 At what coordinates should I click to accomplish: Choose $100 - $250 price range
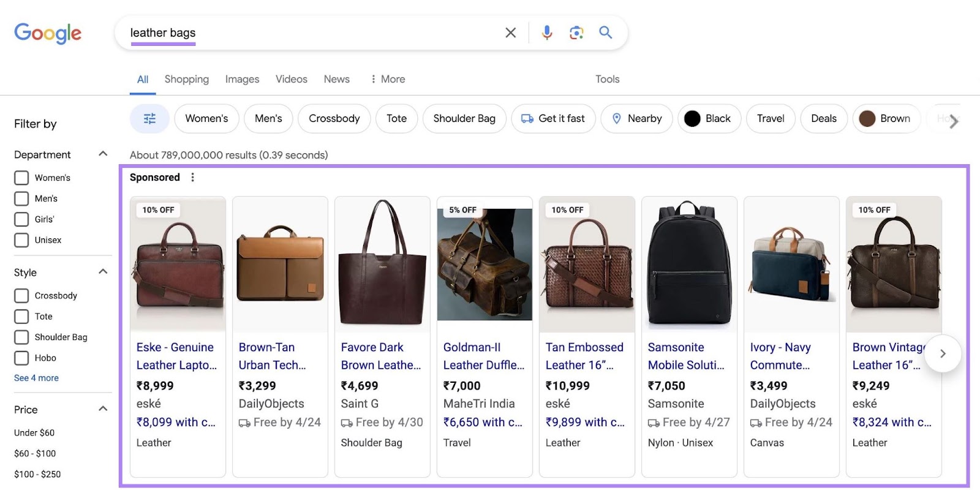[37, 474]
